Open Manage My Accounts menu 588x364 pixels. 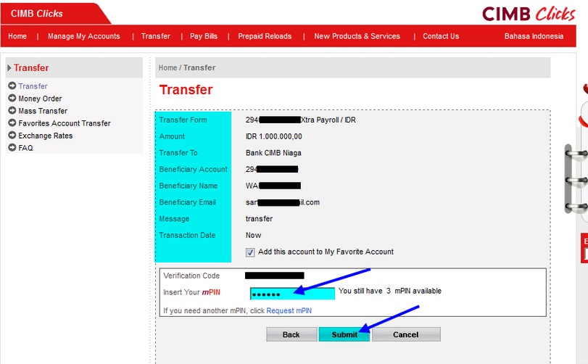click(83, 36)
